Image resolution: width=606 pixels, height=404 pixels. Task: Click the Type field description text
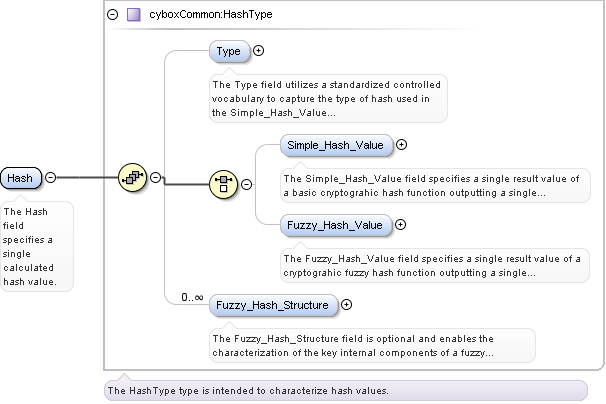(326, 98)
